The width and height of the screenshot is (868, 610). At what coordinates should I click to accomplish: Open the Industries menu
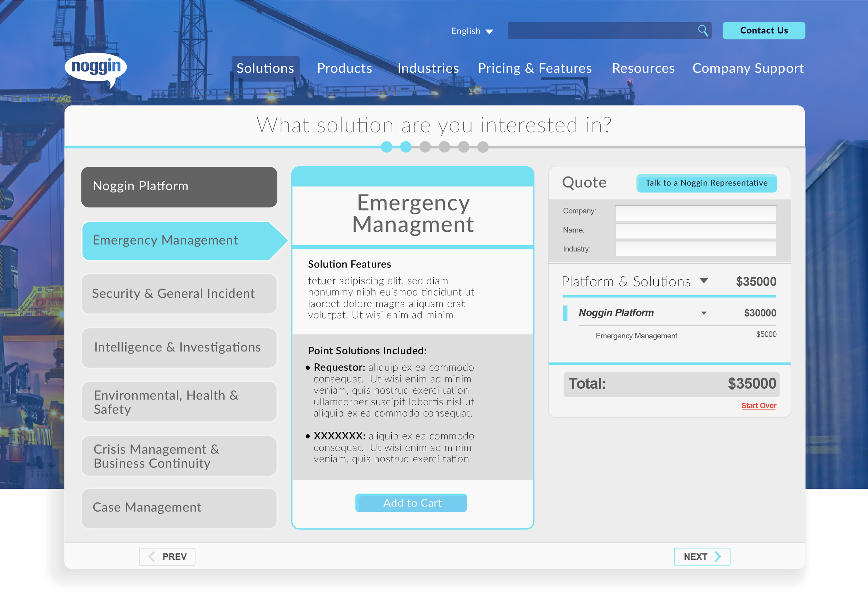428,68
